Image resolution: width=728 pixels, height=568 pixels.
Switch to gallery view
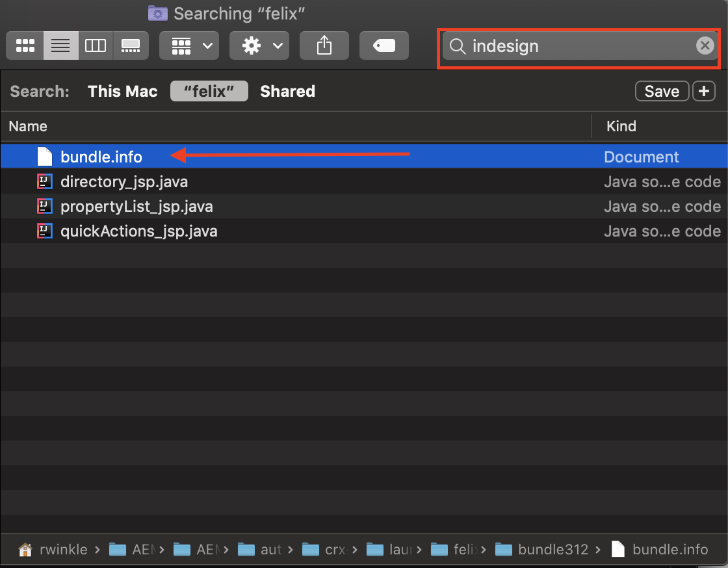coord(131,45)
